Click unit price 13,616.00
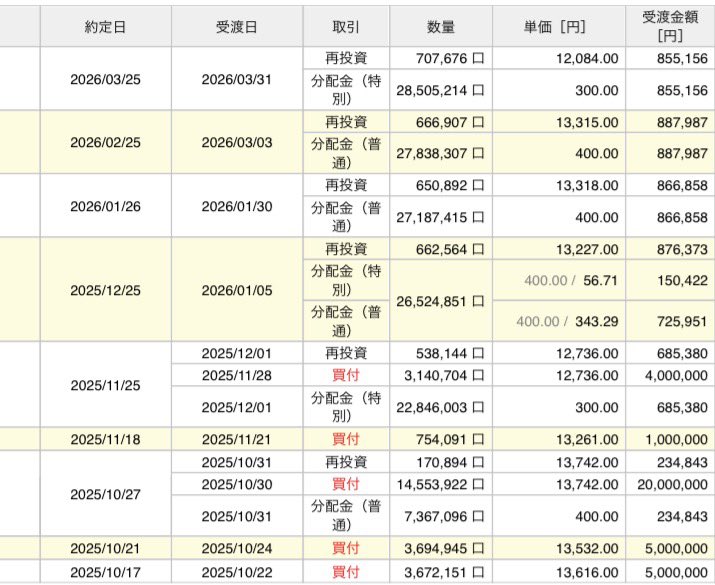The image size is (715, 585). click(587, 572)
